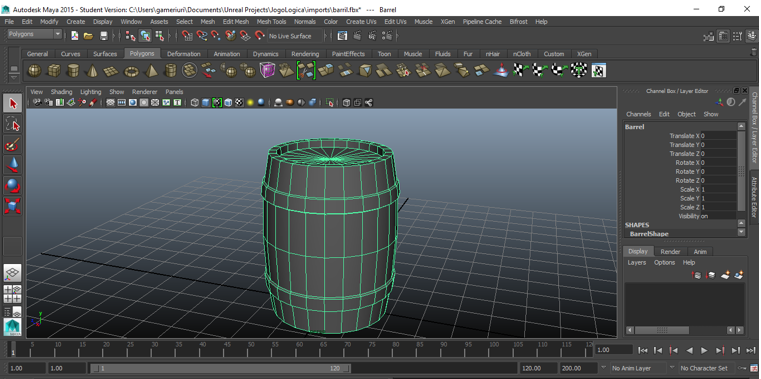The image size is (761, 379).
Task: Open the Layers menu in Layer Editor
Action: pos(637,263)
